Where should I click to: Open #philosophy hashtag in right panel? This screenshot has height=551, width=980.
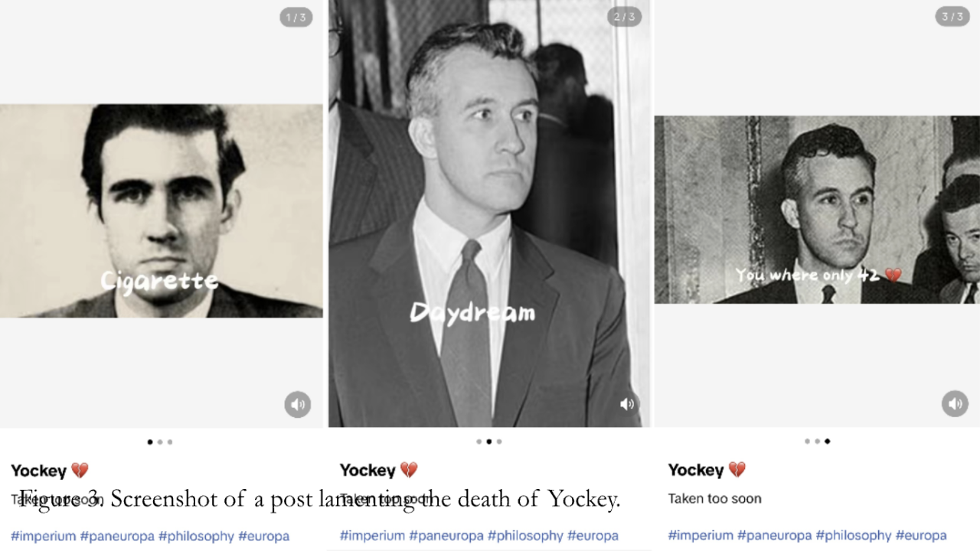[853, 536]
